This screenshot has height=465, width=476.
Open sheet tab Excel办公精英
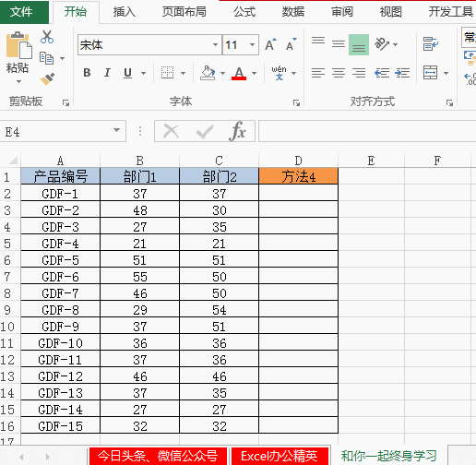280,456
